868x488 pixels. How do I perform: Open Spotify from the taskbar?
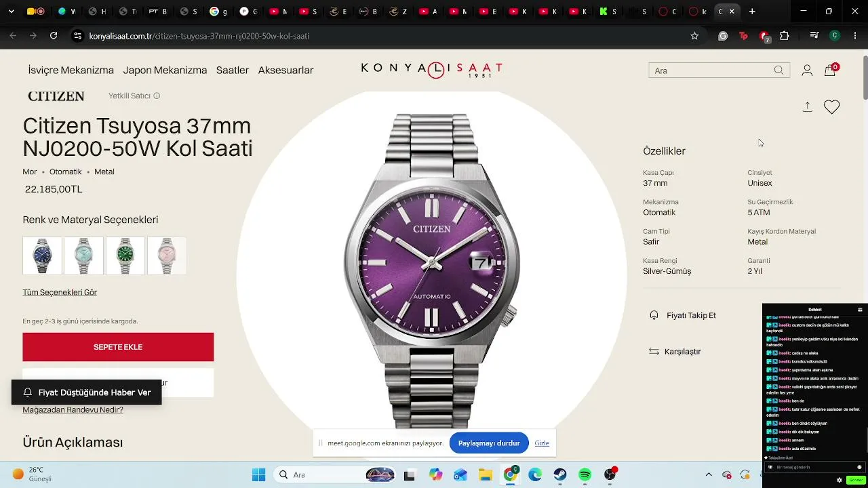click(x=585, y=474)
